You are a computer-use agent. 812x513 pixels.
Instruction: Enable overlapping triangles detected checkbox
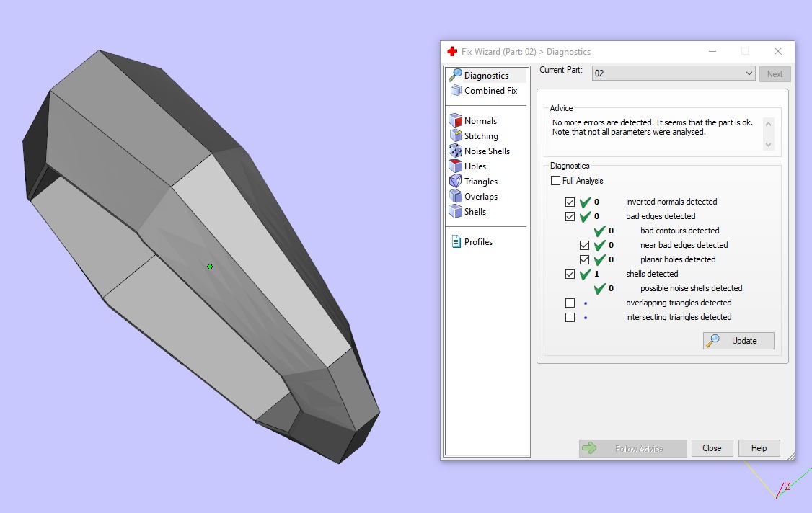(x=570, y=303)
